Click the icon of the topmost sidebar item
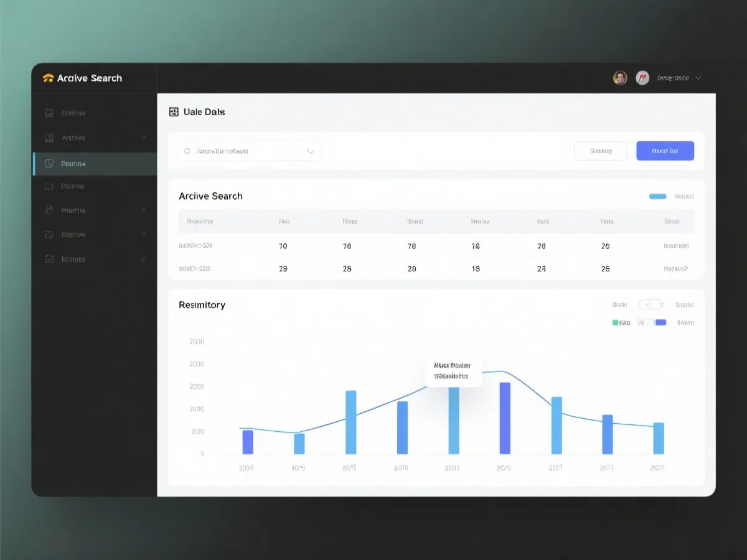Image resolution: width=747 pixels, height=560 pixels. click(49, 113)
